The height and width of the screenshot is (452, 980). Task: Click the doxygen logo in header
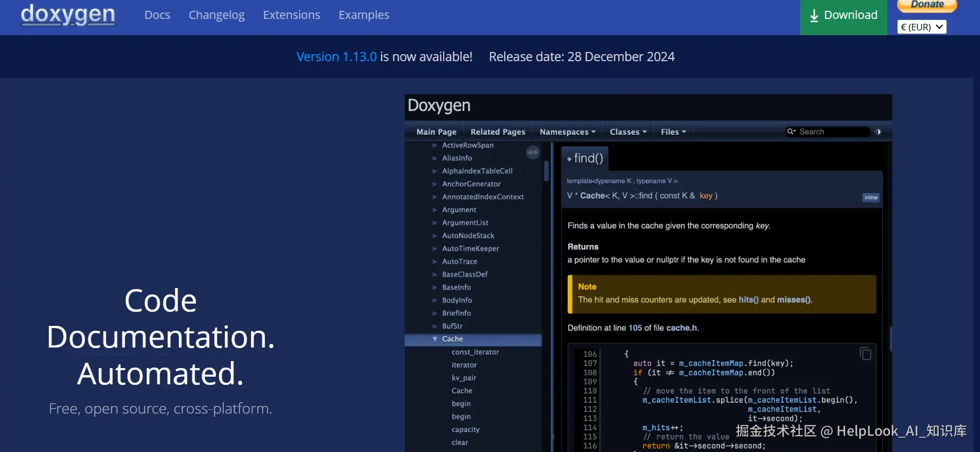tap(68, 15)
